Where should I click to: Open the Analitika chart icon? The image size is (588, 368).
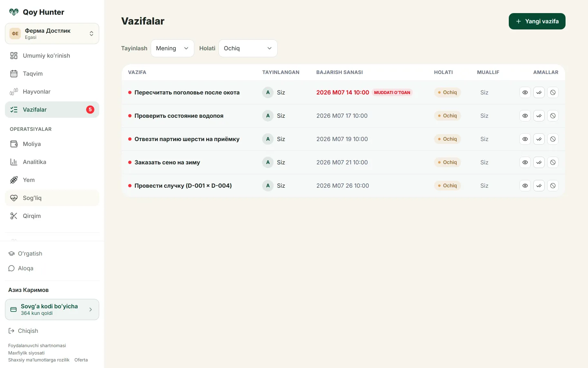click(14, 162)
